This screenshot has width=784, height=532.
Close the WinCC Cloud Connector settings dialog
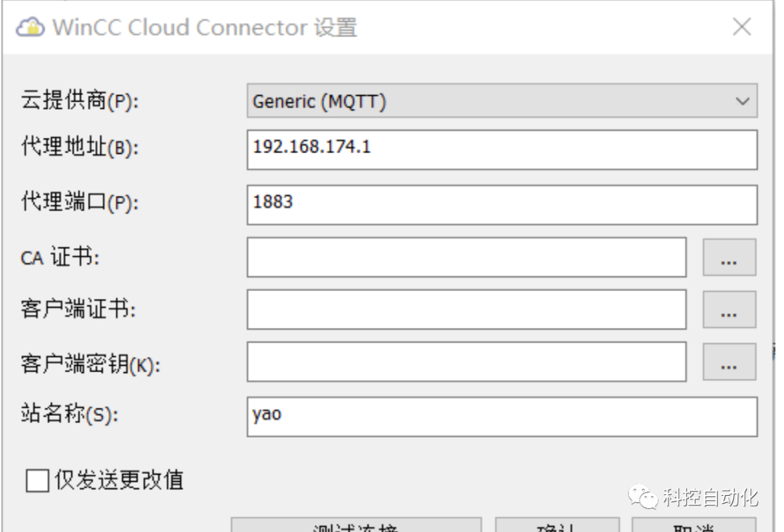point(741,28)
